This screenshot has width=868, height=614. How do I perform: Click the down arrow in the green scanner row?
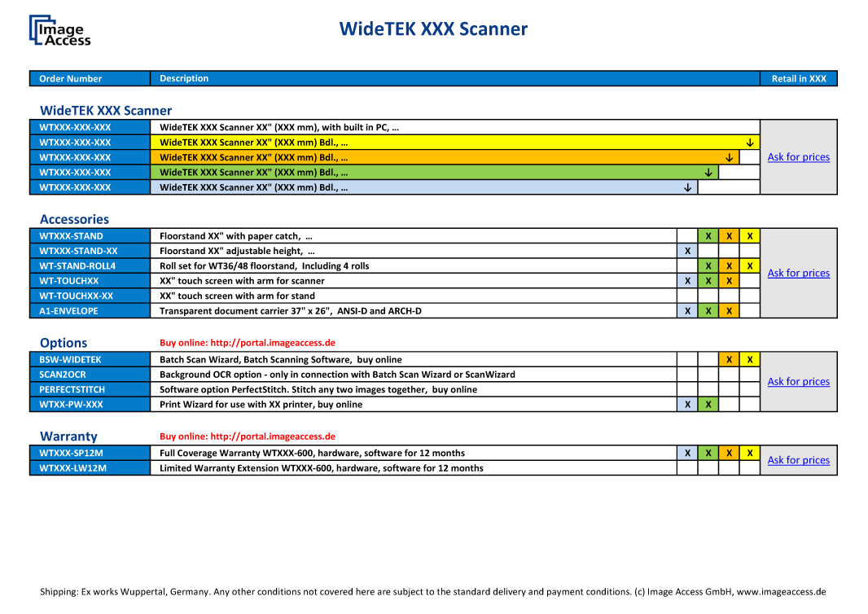point(708,173)
